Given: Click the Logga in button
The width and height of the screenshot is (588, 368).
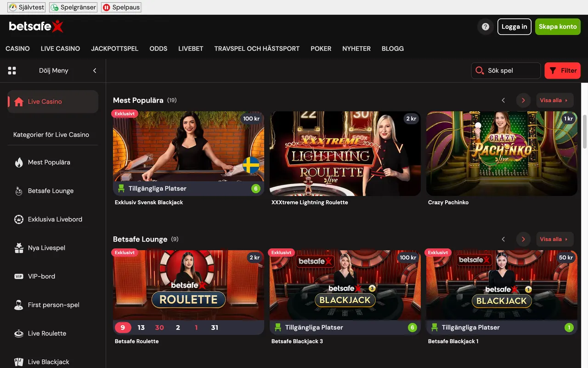Looking at the screenshot, I should coord(514,27).
